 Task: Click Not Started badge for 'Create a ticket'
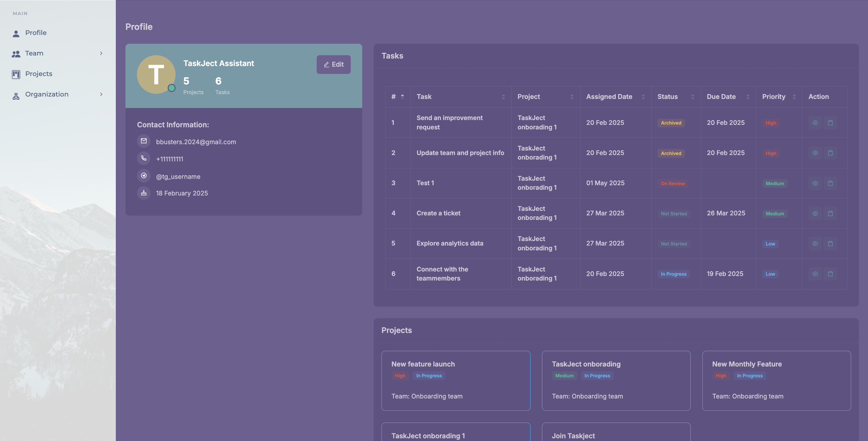673,214
